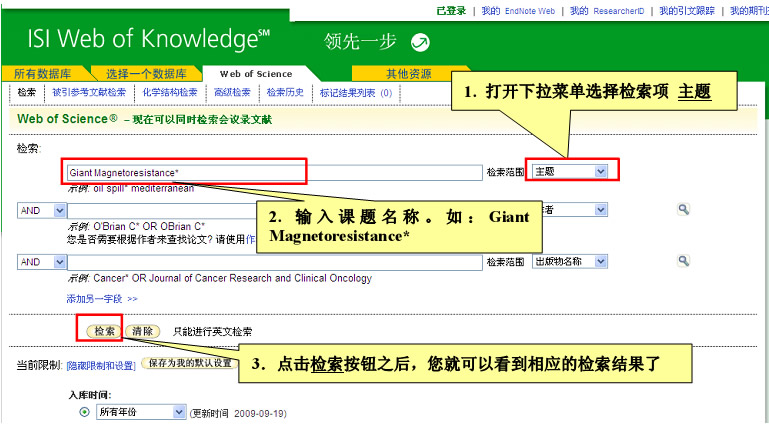This screenshot has width=769, height=434.
Task: Open the second AND operator dropdown beside publication field
Action: click(42, 262)
